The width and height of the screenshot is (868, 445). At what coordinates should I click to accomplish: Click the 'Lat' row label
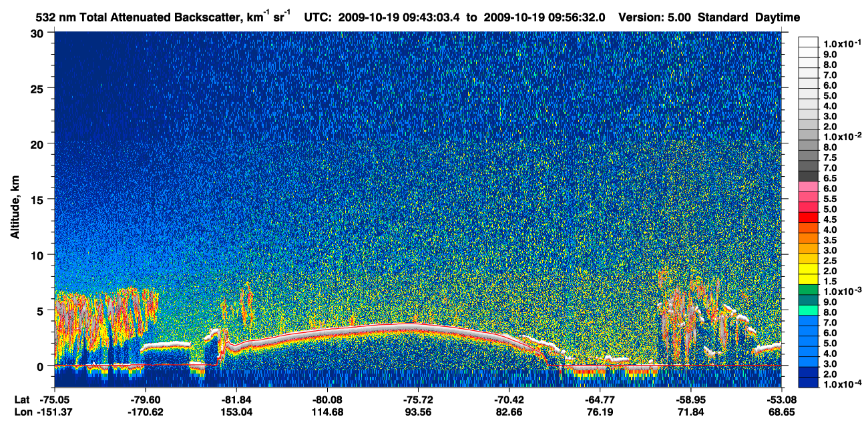(x=21, y=400)
